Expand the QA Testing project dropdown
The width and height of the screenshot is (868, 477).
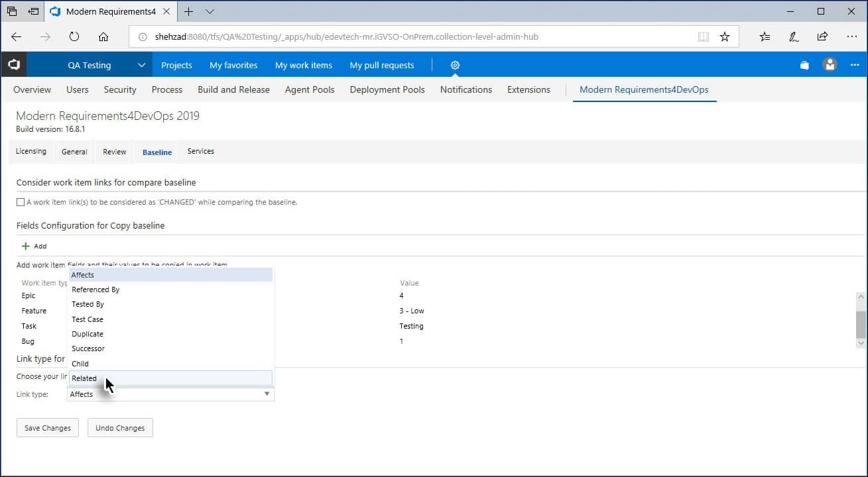click(141, 65)
